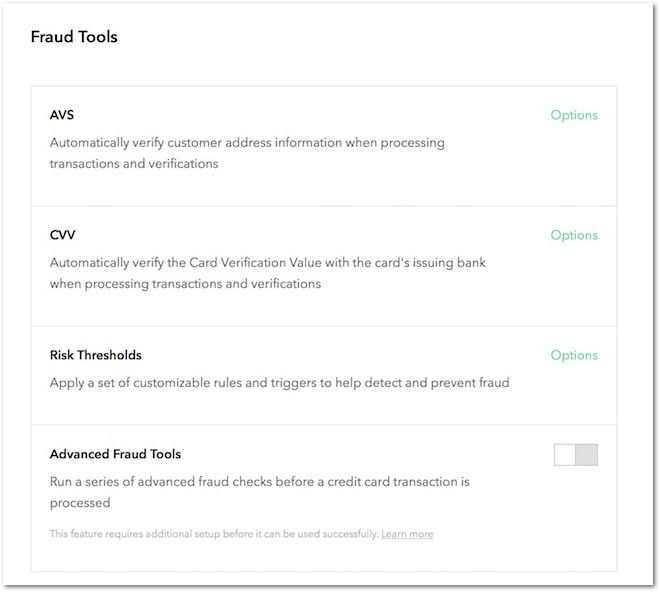Click the 'customizable rules and triggers' description
Screen dimensions: 660x592
click(279, 383)
